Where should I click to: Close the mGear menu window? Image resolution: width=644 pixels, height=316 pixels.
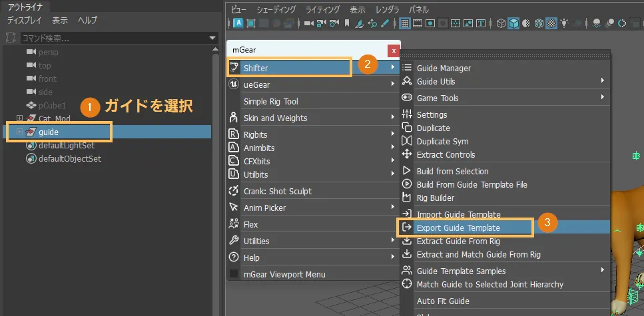394,50
